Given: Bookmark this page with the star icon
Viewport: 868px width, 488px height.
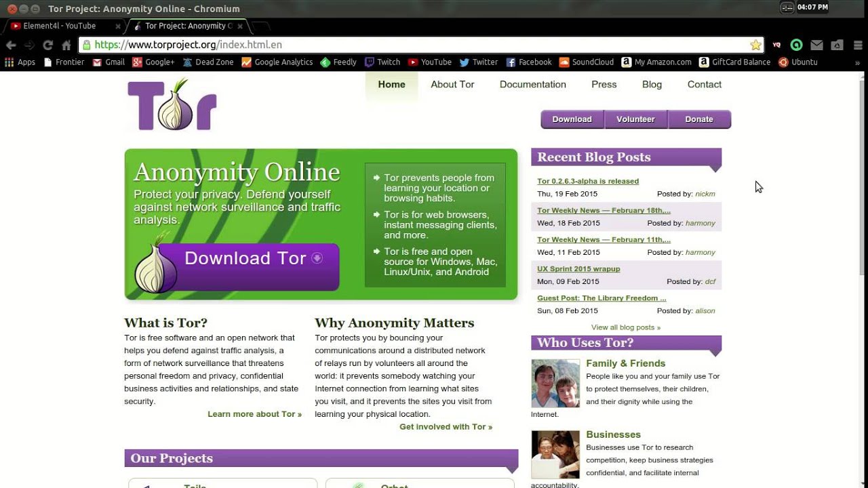Looking at the screenshot, I should tap(755, 45).
